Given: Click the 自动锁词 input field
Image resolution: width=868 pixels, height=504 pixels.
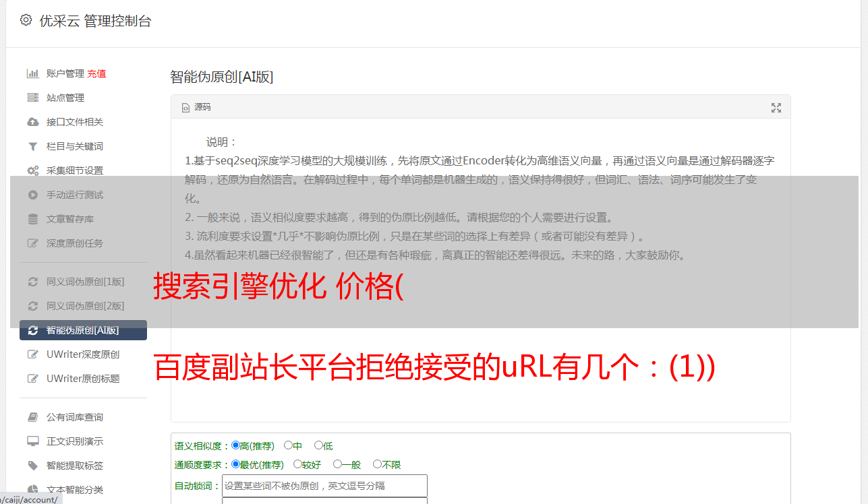Looking at the screenshot, I should coord(324,486).
